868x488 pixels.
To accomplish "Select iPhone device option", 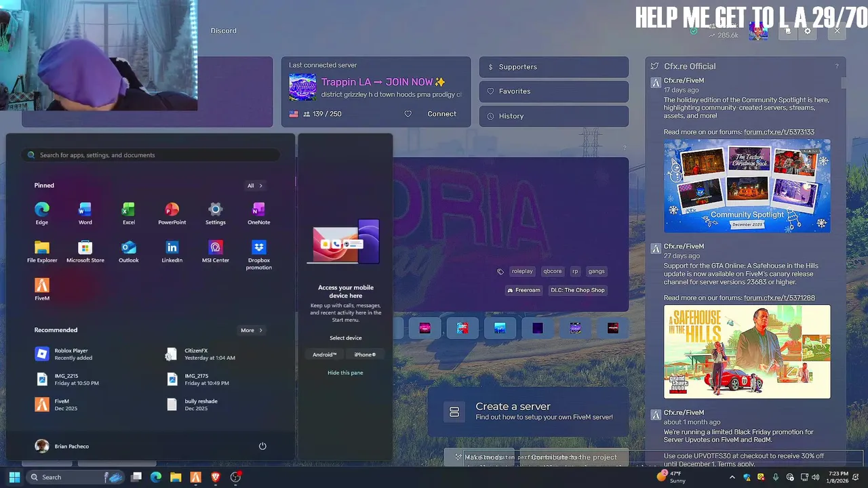I will (365, 354).
